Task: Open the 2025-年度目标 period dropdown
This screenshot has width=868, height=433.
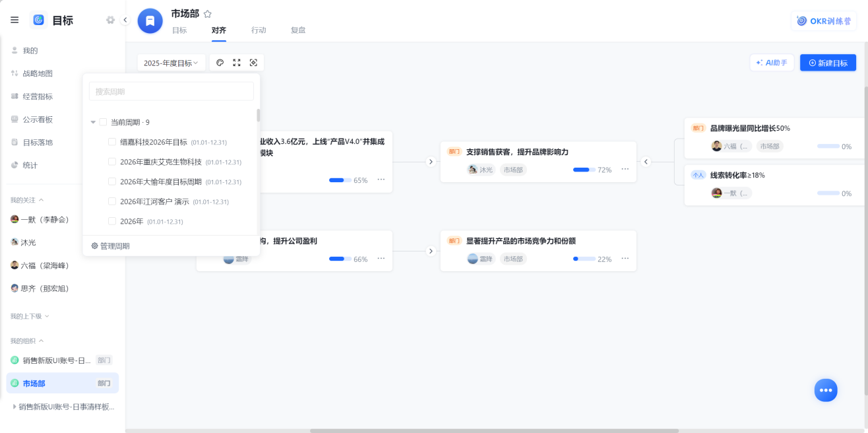Action: [x=171, y=63]
